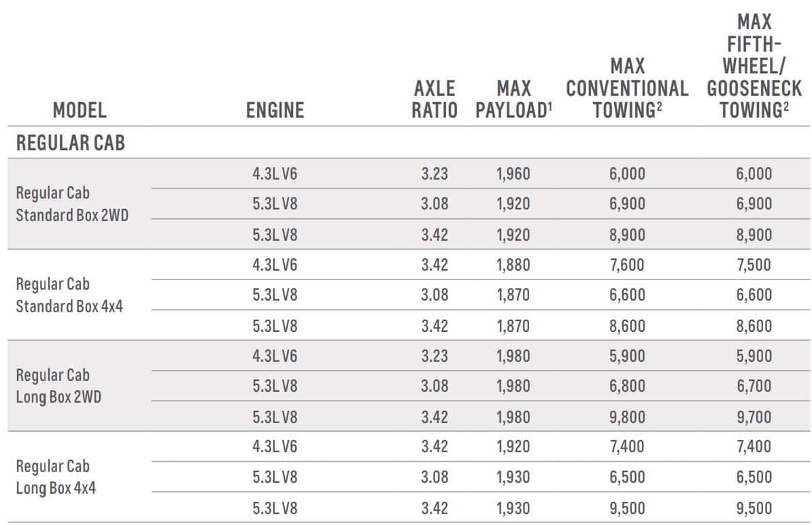
Task: Click the 8,900 conventional towing value
Action: 627,235
